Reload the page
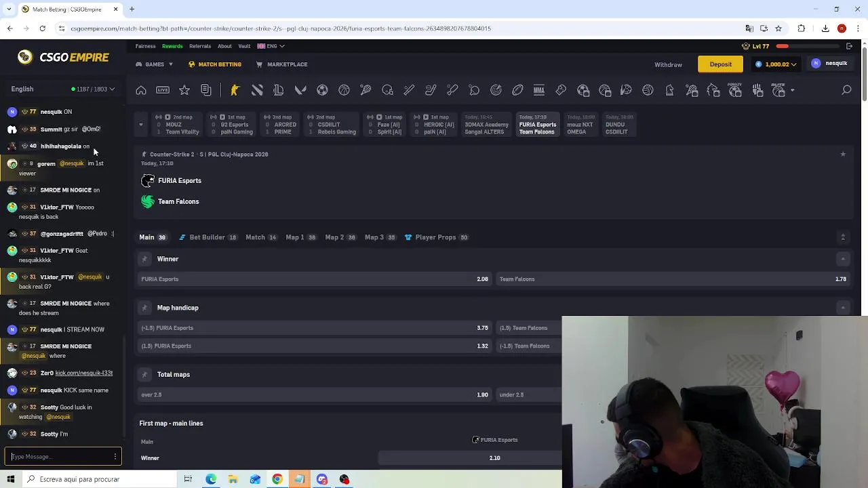 (x=42, y=28)
